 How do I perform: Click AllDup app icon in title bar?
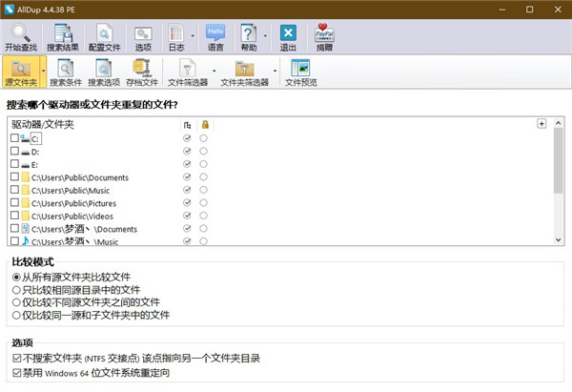coord(10,10)
